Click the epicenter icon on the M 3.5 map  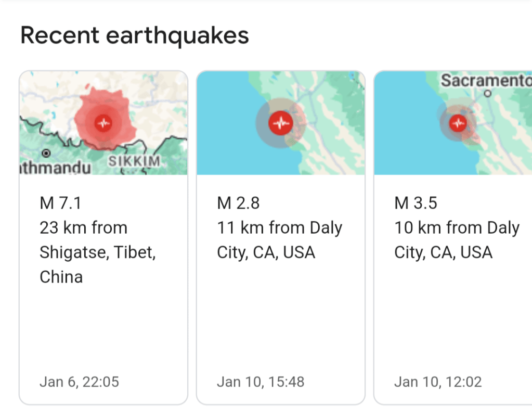[458, 123]
